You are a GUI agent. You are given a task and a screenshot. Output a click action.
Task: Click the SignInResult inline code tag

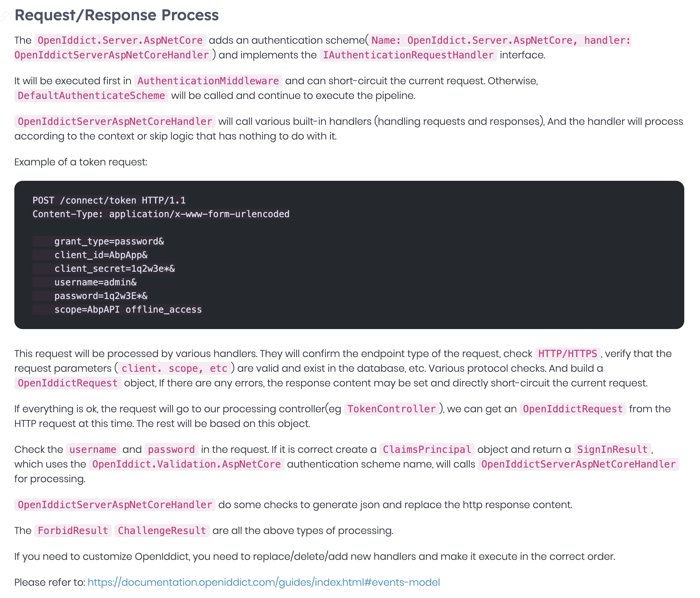coord(612,449)
